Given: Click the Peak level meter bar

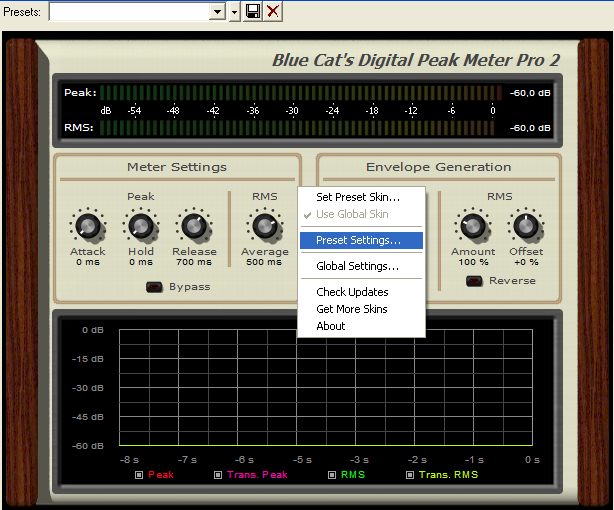Looking at the screenshot, I should point(301,93).
